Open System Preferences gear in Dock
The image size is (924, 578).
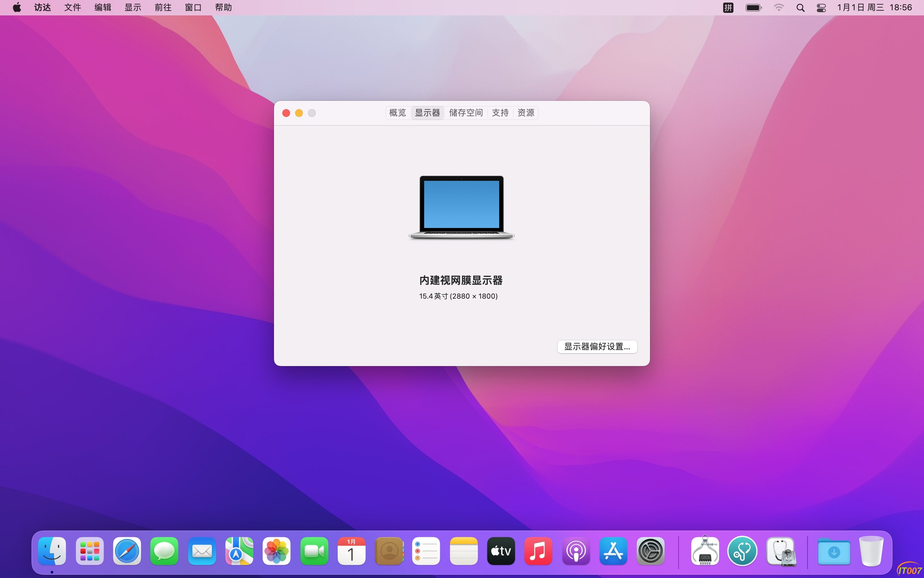click(x=651, y=551)
